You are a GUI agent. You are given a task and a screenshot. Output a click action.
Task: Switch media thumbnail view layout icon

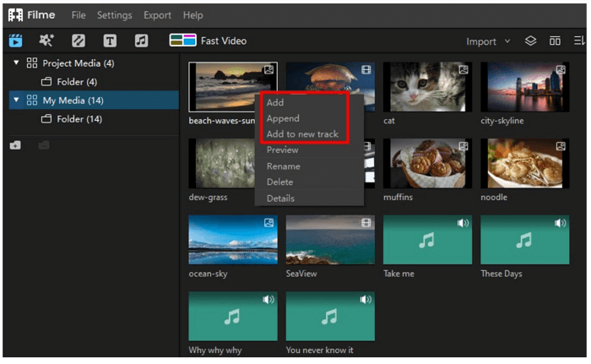(x=555, y=41)
